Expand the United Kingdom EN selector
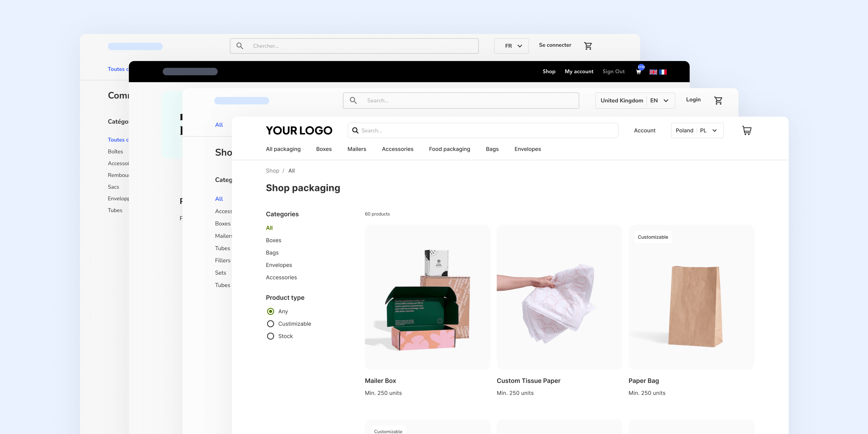Viewport: 868px width, 434px height. 635,100
